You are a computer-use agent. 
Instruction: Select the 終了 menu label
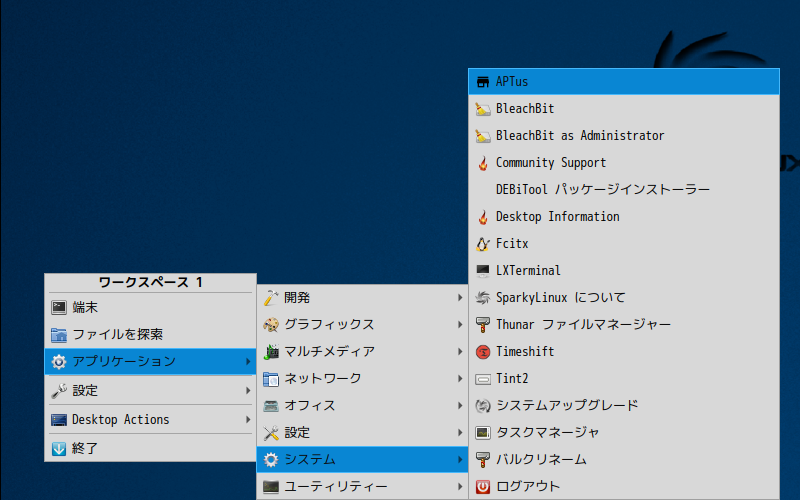tap(85, 448)
